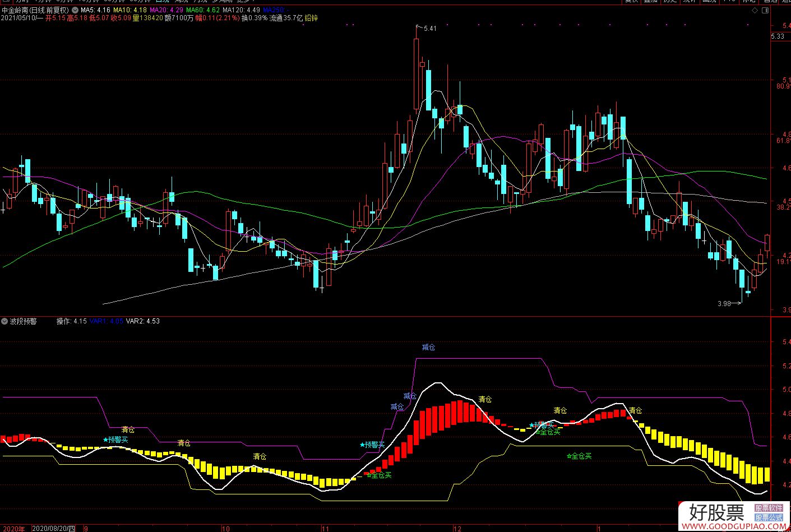
Task: Click the green MA60: 4.62 label
Action: pos(203,10)
